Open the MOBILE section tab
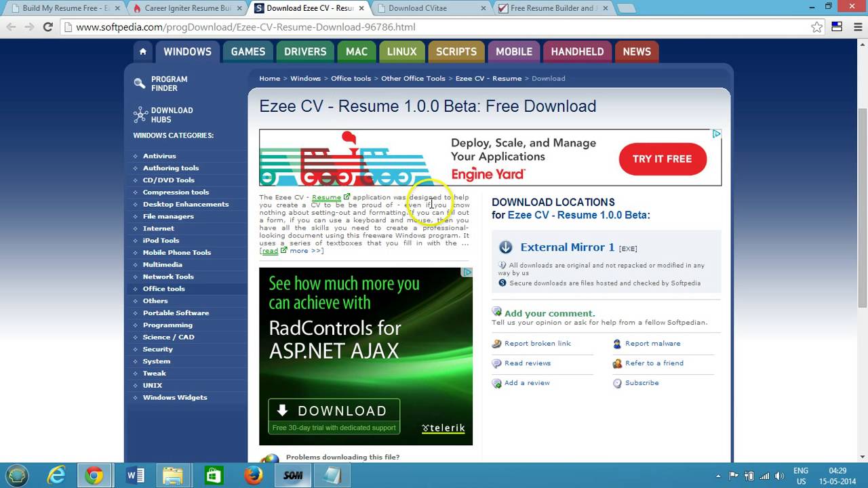 coord(514,52)
